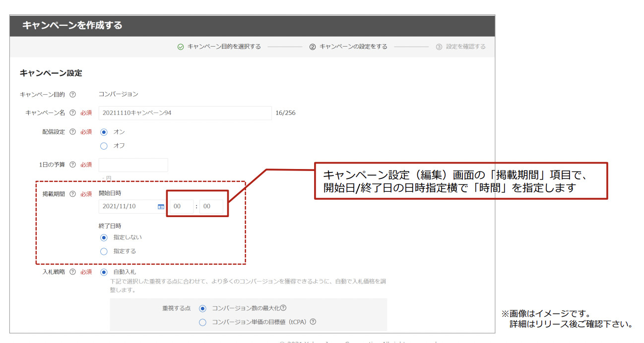The width and height of the screenshot is (644, 343).
Task: Set delivery setting to オフ
Action: pyautogui.click(x=104, y=146)
